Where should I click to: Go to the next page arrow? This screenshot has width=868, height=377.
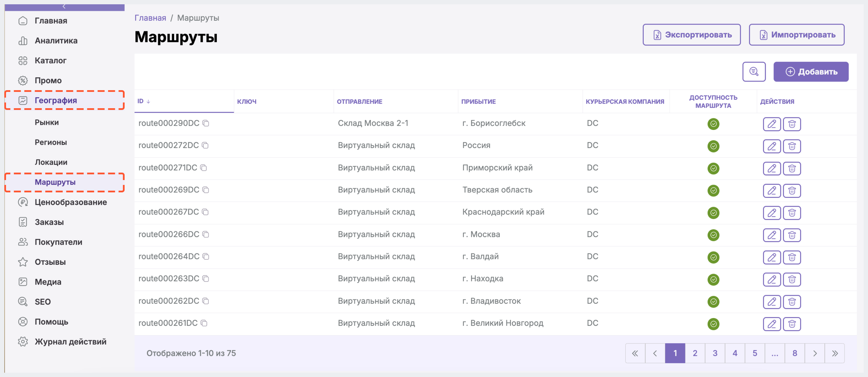[815, 353]
